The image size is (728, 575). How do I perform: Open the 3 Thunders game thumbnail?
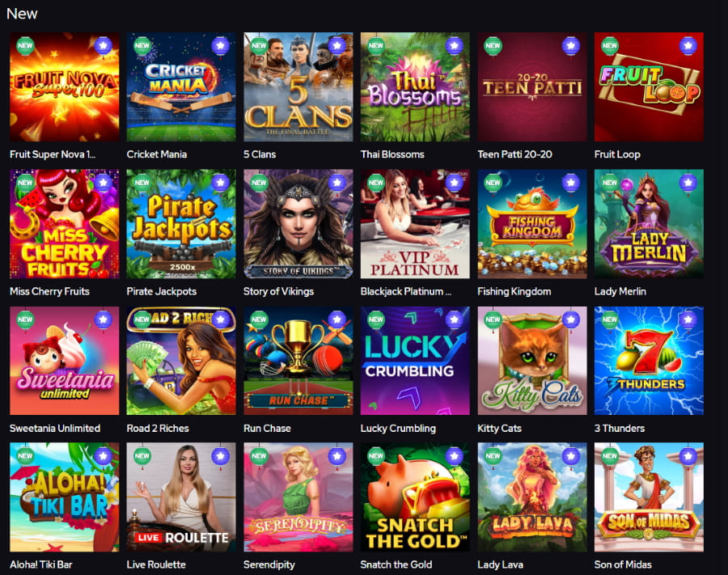click(x=649, y=361)
